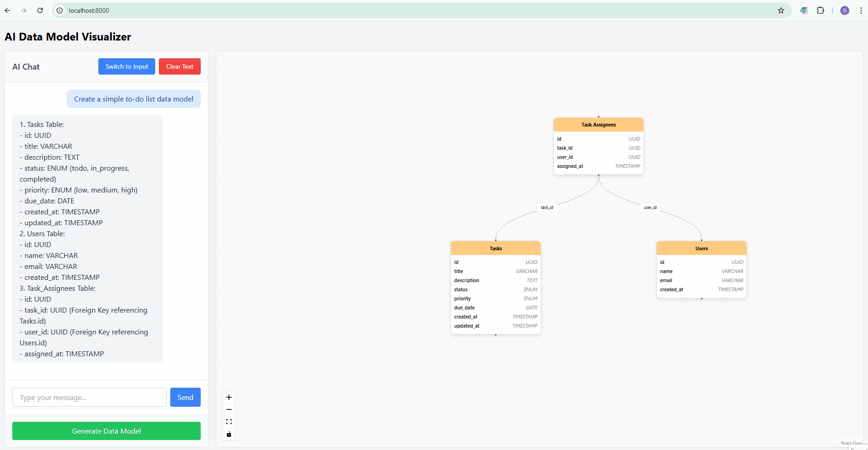Click AI Data Model Visualizer heading
Screen dimensions: 868x450
(x=68, y=37)
